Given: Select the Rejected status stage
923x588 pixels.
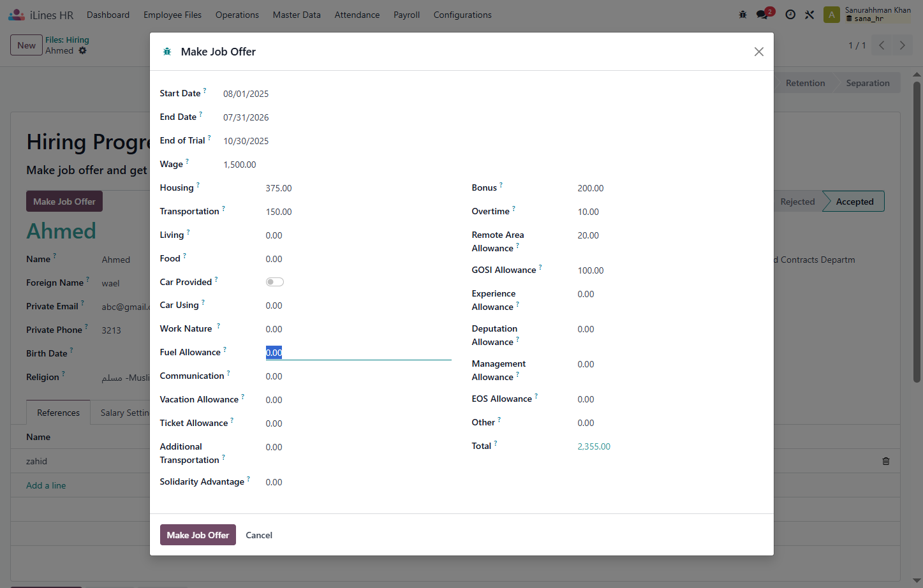Looking at the screenshot, I should (797, 202).
